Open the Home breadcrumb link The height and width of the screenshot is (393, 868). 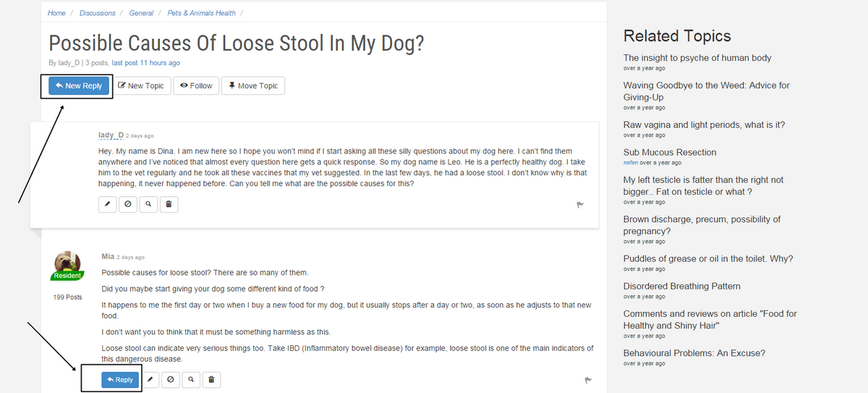56,13
